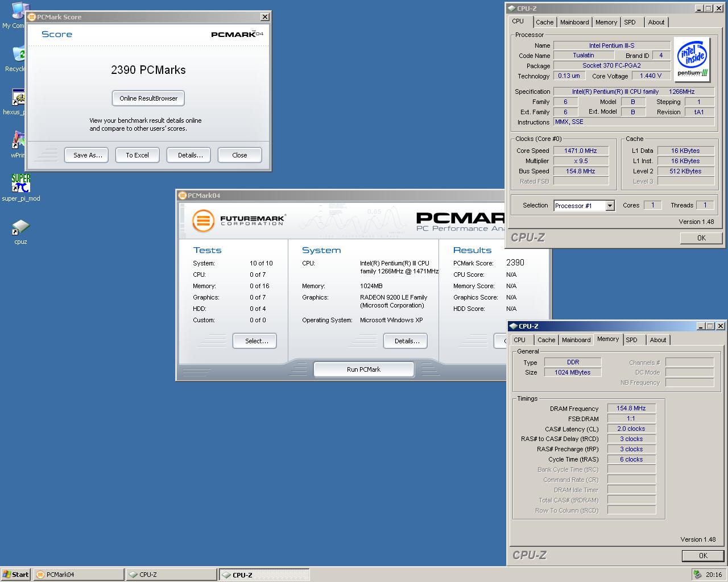Switch to About tab in lower CPU-Z window
The image size is (728, 582).
click(x=658, y=340)
